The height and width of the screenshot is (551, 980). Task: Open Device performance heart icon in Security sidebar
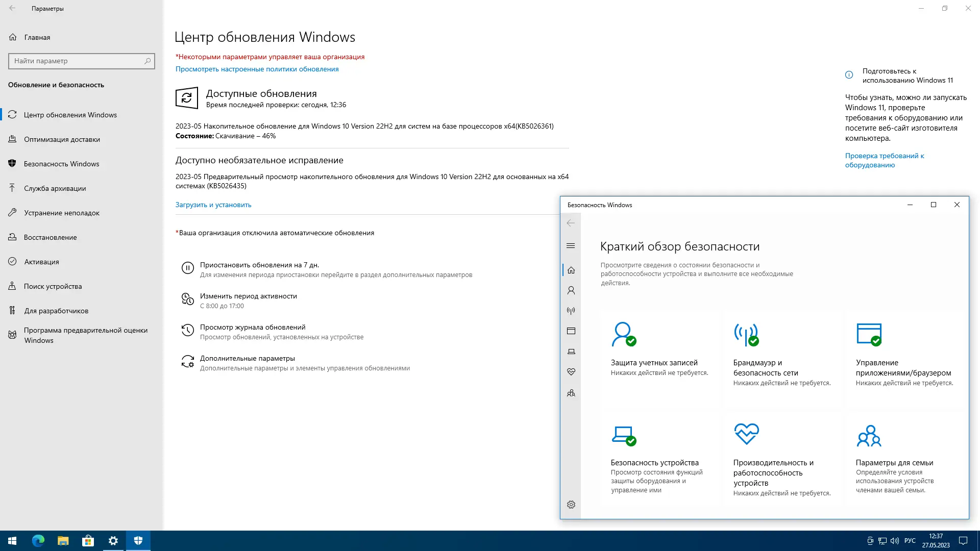click(571, 371)
